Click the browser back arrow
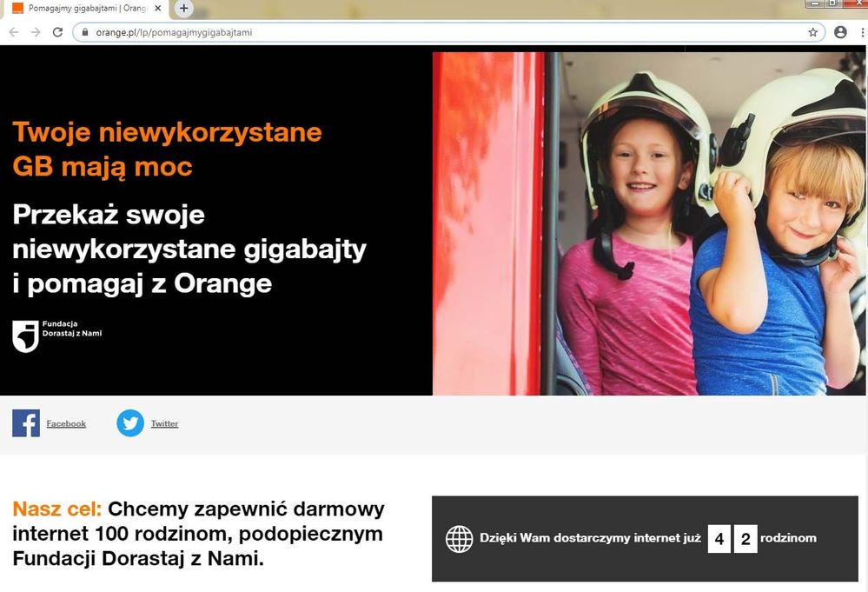This screenshot has height=592, width=868. point(14,32)
